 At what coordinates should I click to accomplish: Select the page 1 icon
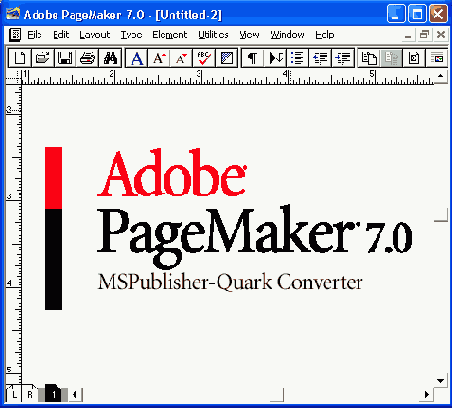53,394
